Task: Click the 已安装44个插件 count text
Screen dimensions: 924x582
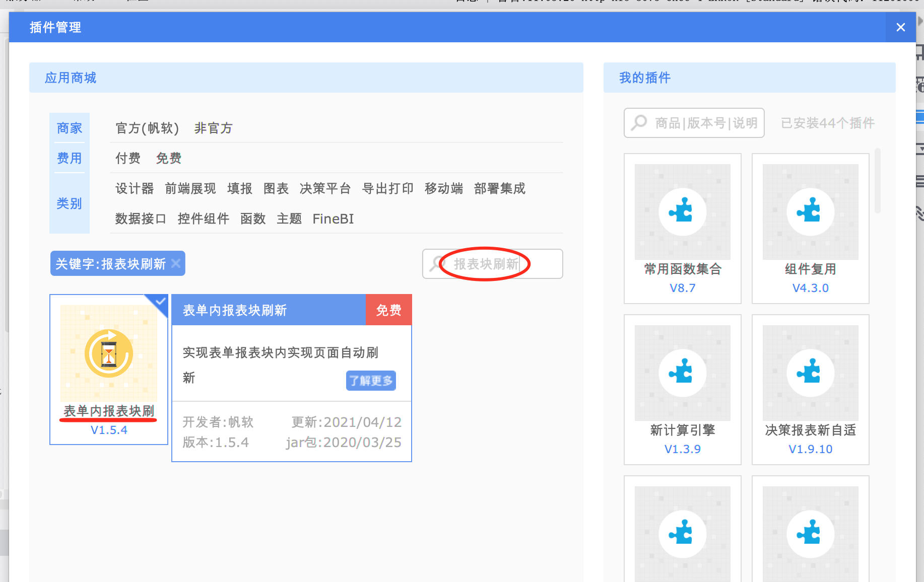Action: 828,123
